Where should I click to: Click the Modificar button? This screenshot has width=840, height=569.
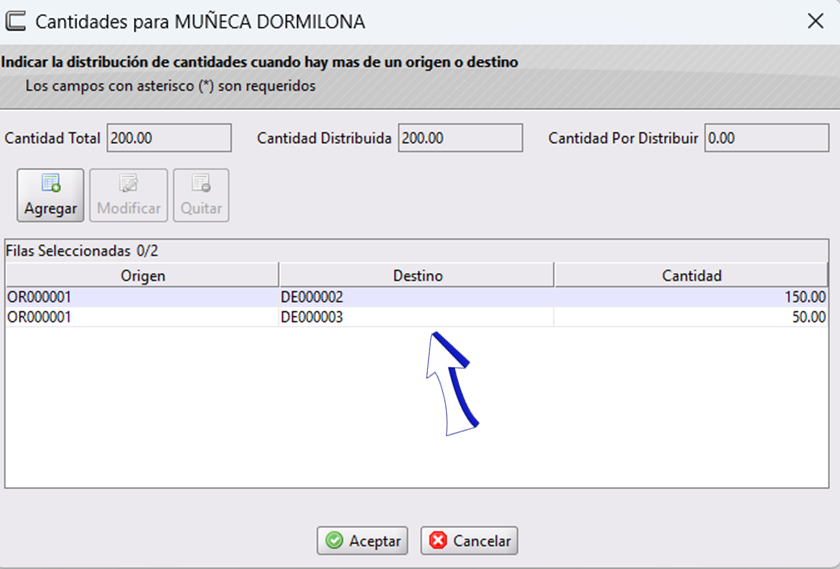pyautogui.click(x=129, y=195)
